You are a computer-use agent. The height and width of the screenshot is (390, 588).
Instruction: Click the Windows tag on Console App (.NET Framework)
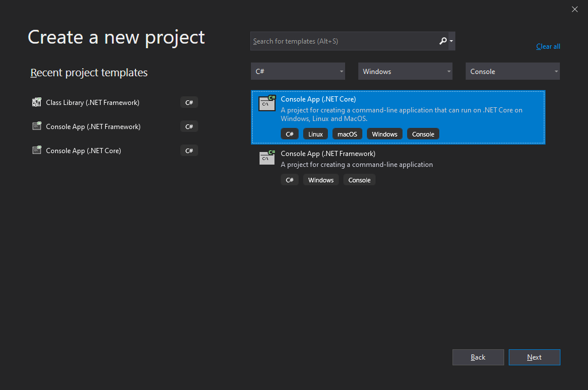(x=320, y=180)
